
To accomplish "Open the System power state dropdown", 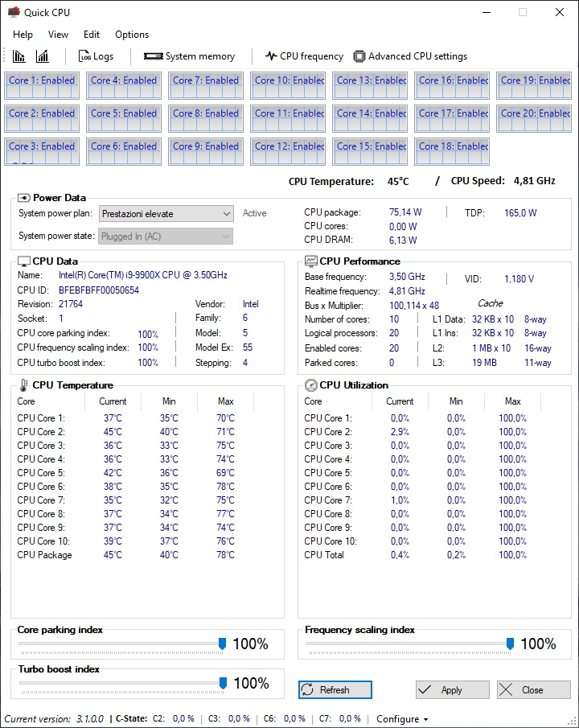I will [166, 236].
